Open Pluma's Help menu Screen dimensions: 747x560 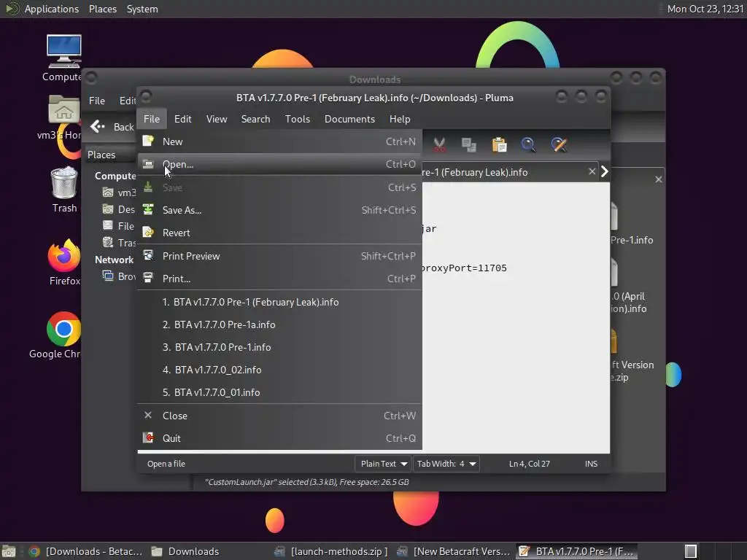[x=400, y=119]
